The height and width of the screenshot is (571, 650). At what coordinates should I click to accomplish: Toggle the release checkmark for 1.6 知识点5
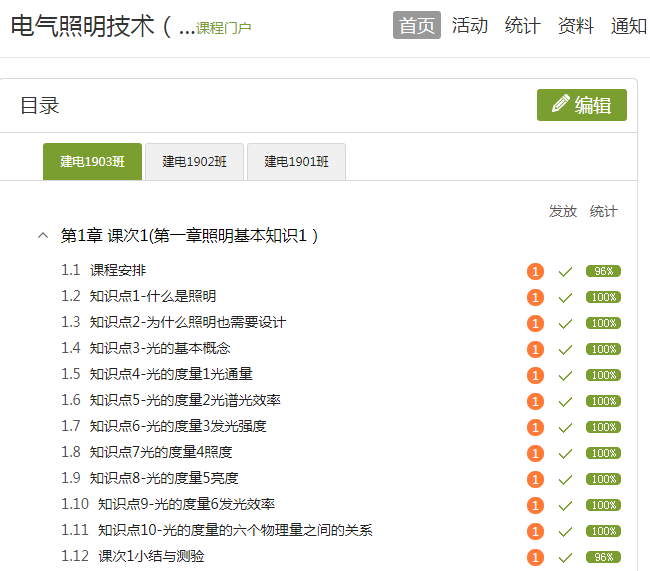pos(565,401)
